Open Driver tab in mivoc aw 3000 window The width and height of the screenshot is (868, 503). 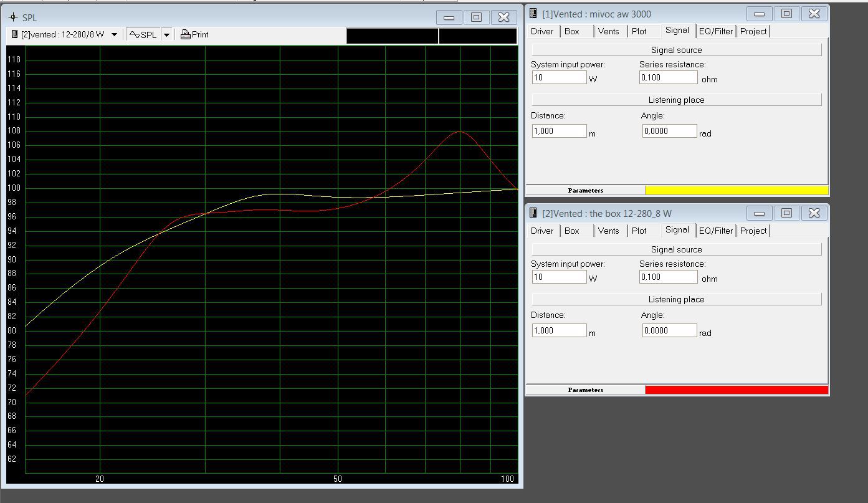tap(542, 31)
